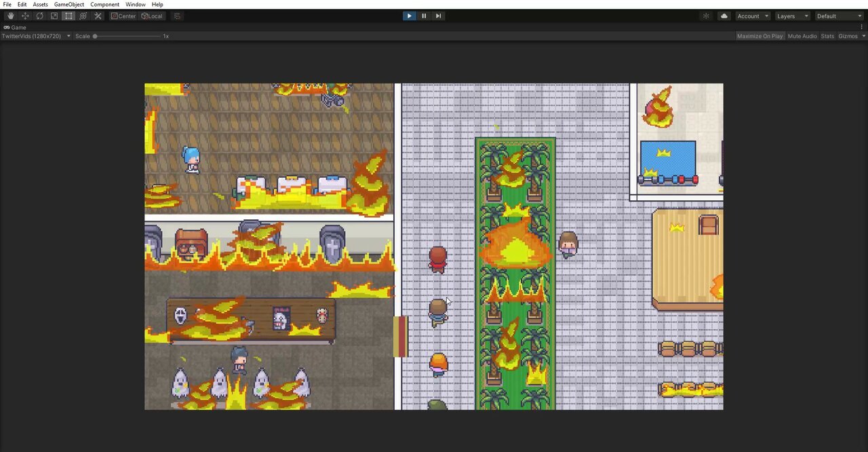
Task: Select the Game tab
Action: pos(15,27)
